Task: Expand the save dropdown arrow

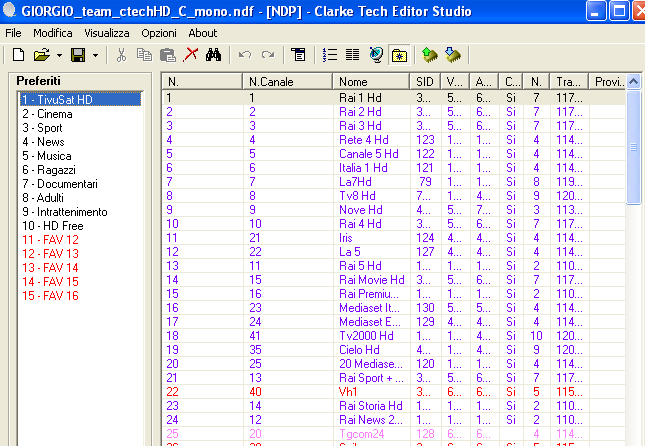Action: tap(95, 55)
